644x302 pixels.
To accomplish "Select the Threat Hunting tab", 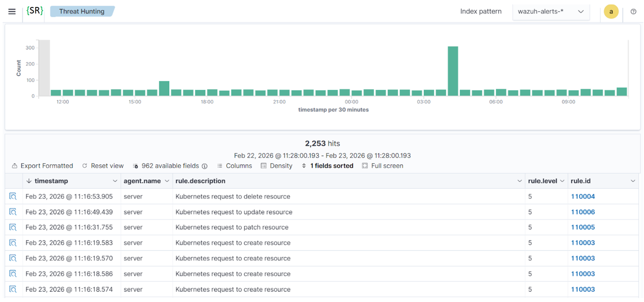I will (x=82, y=11).
